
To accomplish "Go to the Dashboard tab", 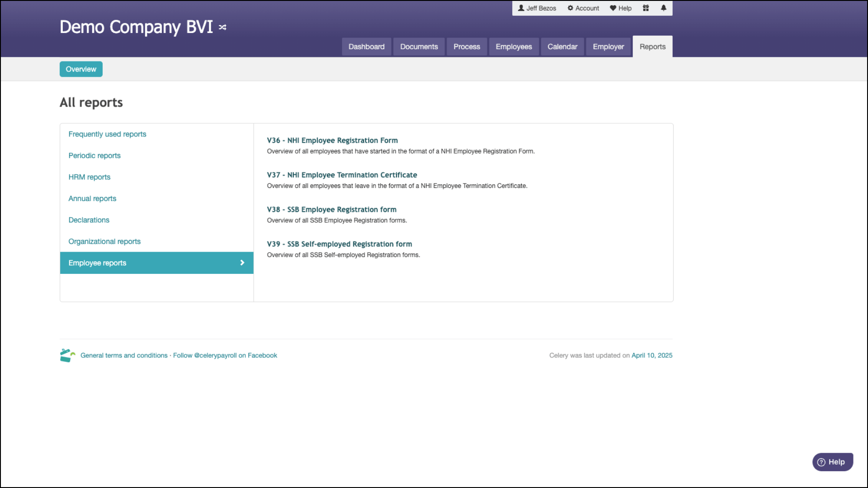I will click(366, 47).
